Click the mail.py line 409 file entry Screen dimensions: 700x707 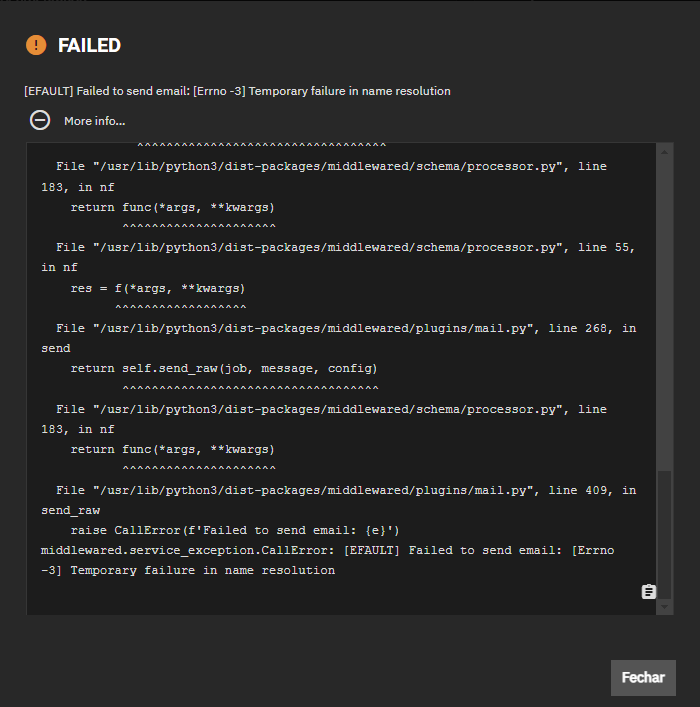[x=339, y=500]
